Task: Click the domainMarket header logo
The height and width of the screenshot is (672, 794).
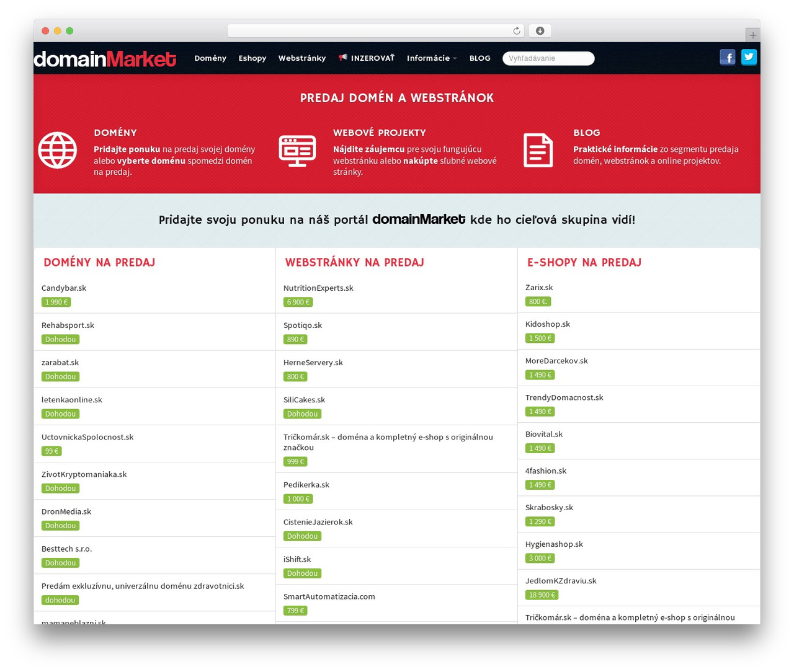Action: pos(105,58)
